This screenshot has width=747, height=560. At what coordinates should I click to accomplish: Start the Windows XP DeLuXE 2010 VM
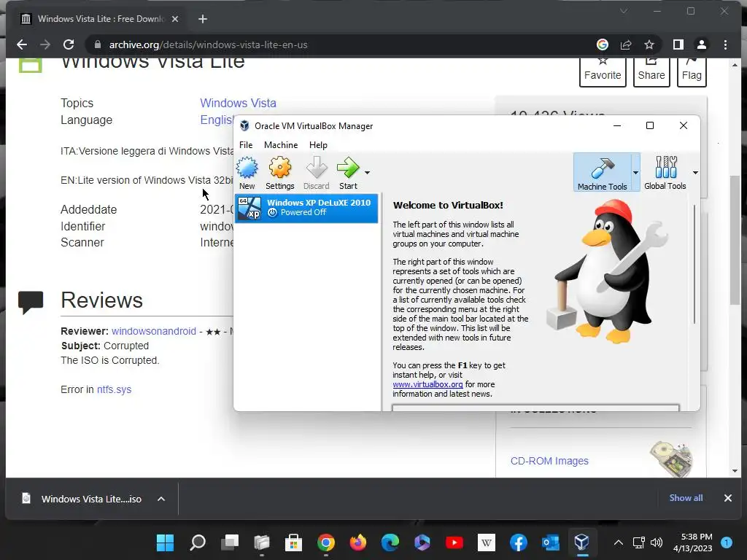(x=348, y=173)
